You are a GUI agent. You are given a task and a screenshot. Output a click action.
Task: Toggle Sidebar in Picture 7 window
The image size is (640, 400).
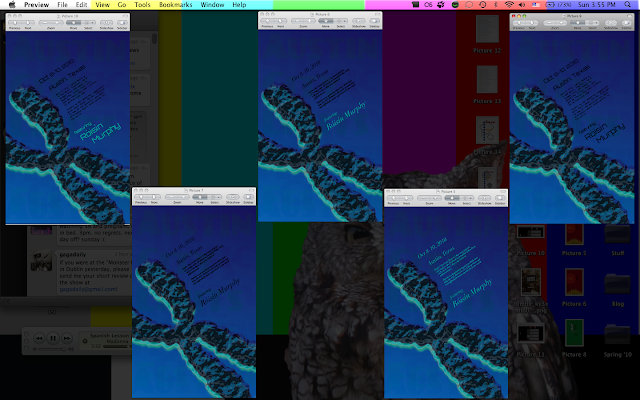pyautogui.click(x=249, y=197)
